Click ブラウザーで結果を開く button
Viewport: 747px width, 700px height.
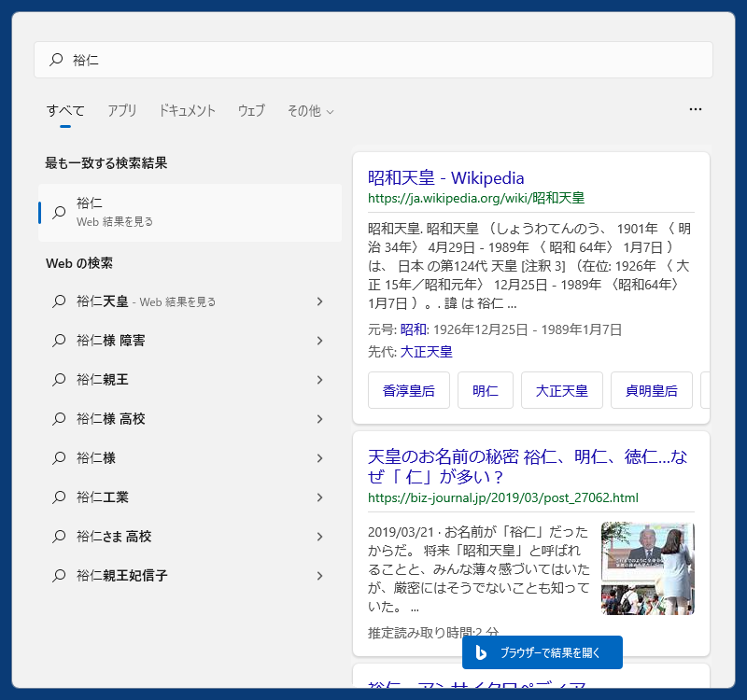pos(543,652)
